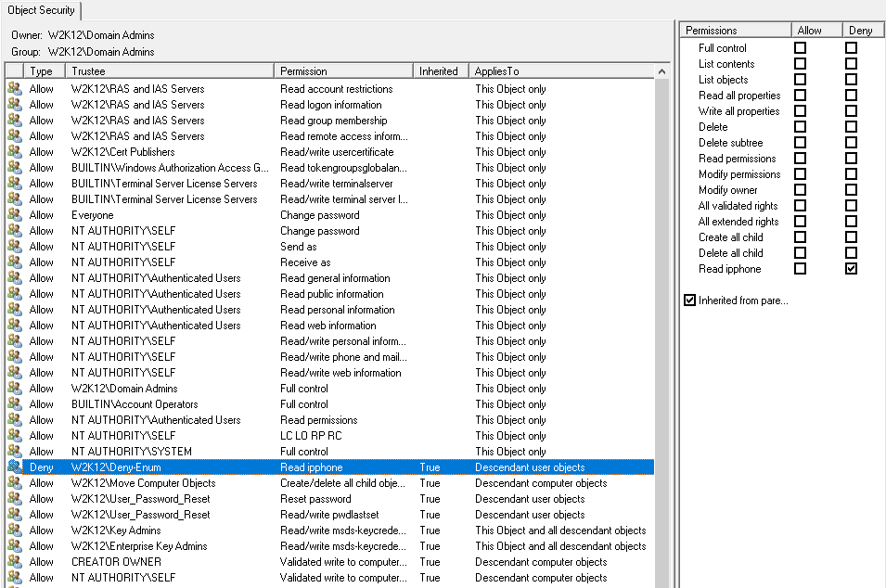Click the trustee icon of the Move Computer Objects row
886x588 pixels.
coord(15,483)
